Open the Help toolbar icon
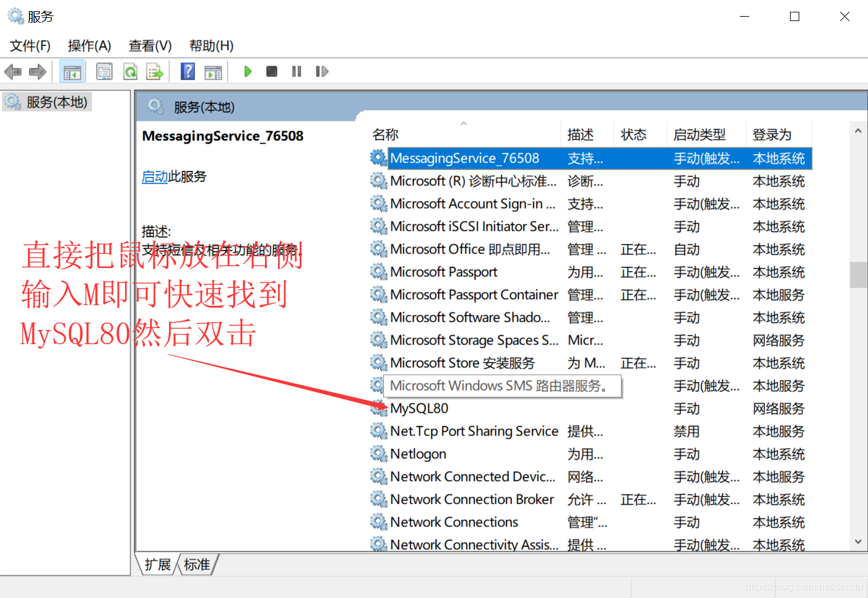This screenshot has height=598, width=868. tap(188, 72)
